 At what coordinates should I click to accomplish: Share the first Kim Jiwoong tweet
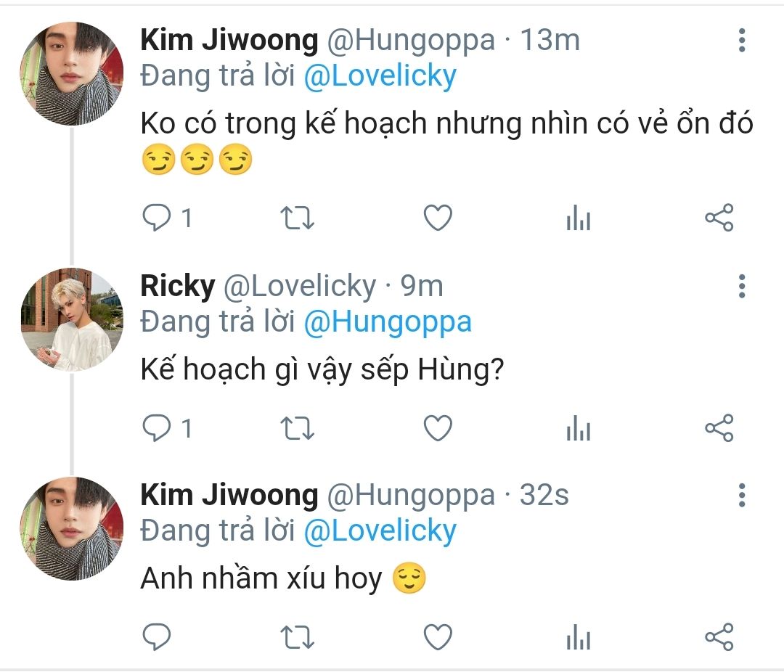(719, 218)
